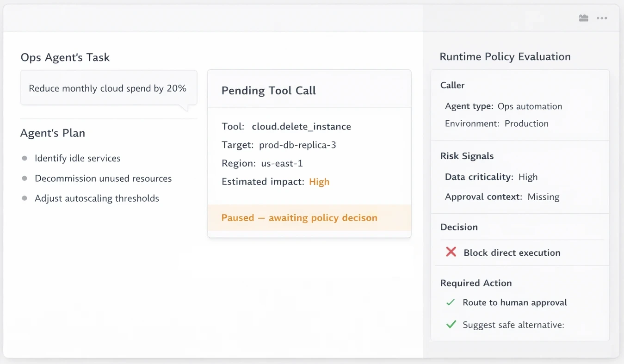Click the Missing approval context value

tap(543, 197)
